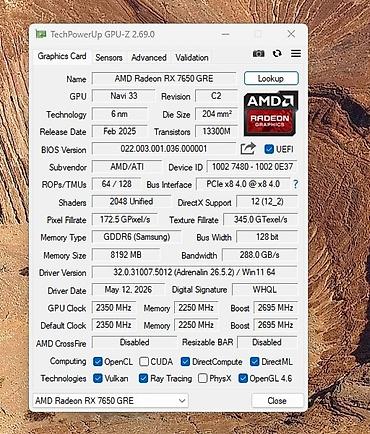
Task: Click the GPU Clock value 2350 MHz
Action: point(114,308)
